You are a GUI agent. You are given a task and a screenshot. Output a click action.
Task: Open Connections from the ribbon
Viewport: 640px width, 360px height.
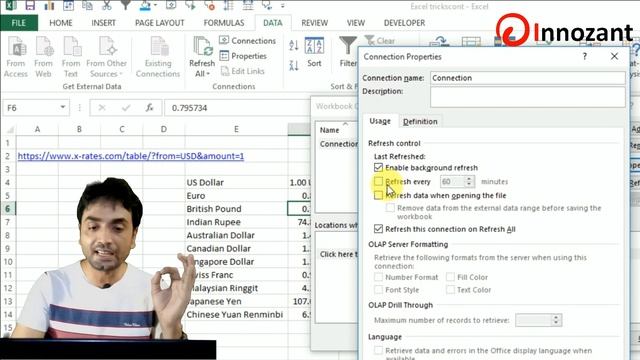click(x=248, y=40)
